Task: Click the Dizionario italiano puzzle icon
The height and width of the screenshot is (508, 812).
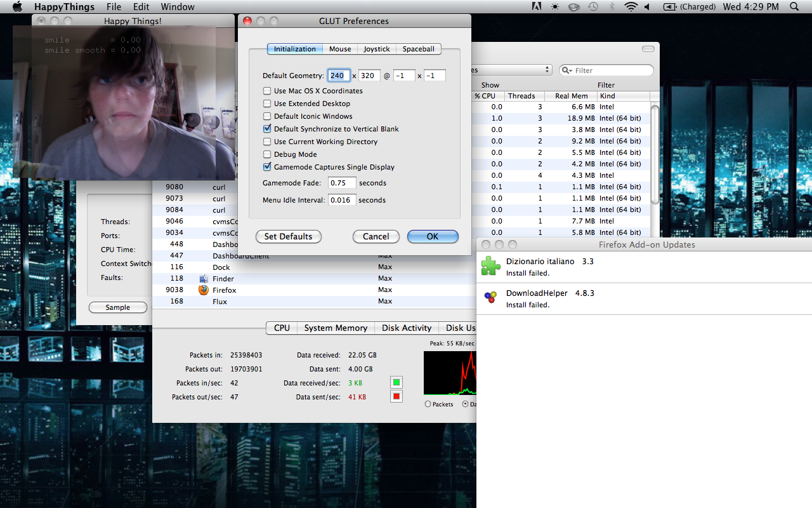Action: pyautogui.click(x=490, y=266)
